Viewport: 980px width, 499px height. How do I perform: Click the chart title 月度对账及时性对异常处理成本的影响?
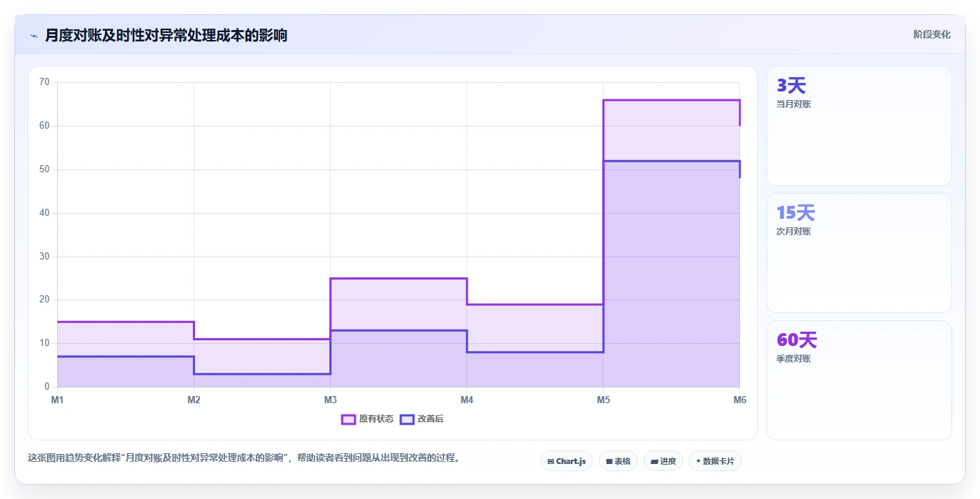[166, 35]
